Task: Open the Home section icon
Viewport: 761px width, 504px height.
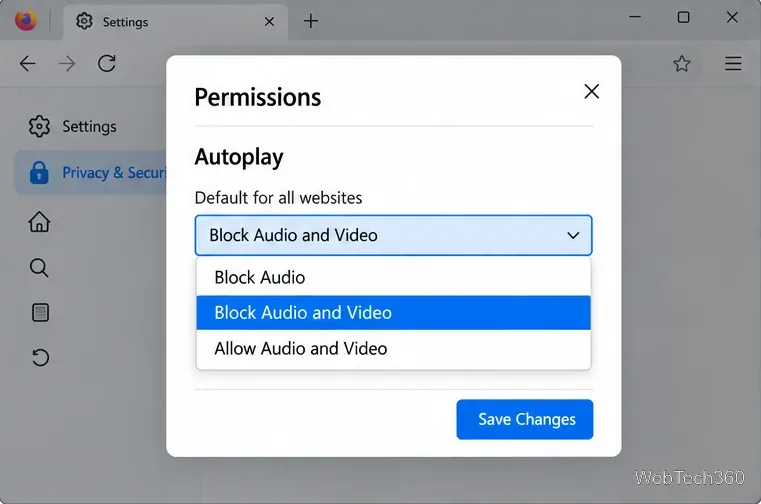Action: 39,222
